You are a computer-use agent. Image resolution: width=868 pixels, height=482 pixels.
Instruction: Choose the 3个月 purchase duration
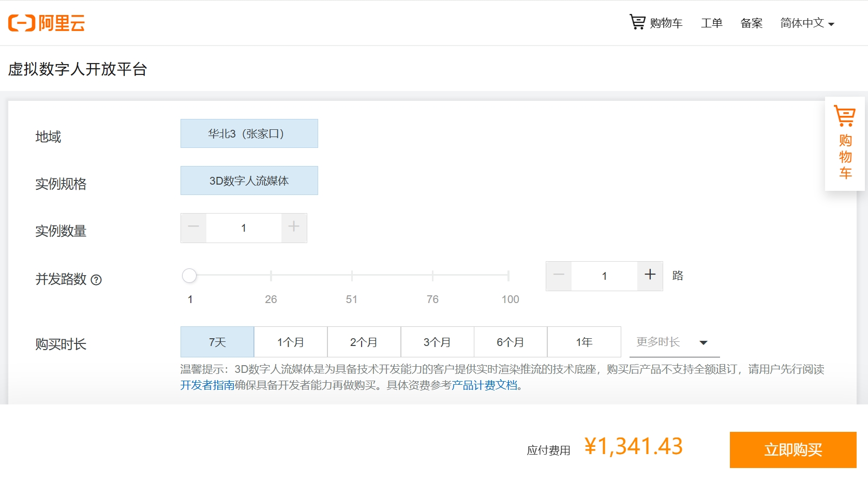click(438, 342)
